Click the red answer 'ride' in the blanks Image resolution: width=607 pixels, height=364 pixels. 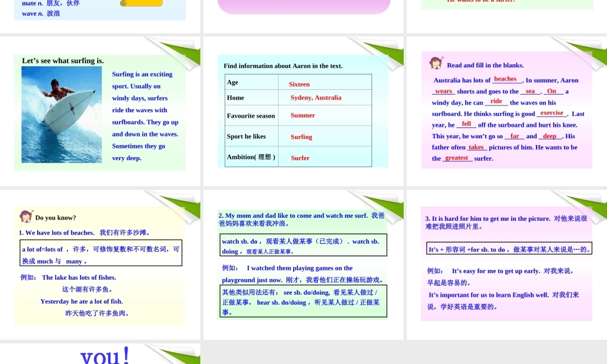coord(497,101)
